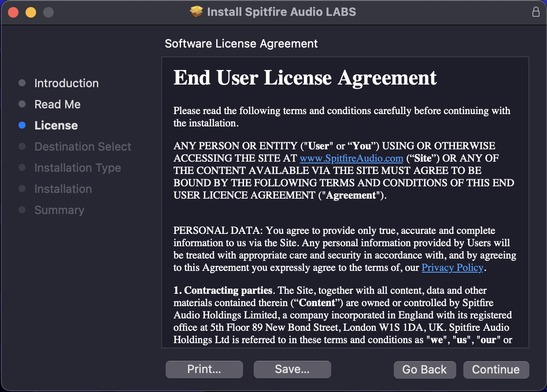
Task: Click the Print... button
Action: (x=204, y=370)
